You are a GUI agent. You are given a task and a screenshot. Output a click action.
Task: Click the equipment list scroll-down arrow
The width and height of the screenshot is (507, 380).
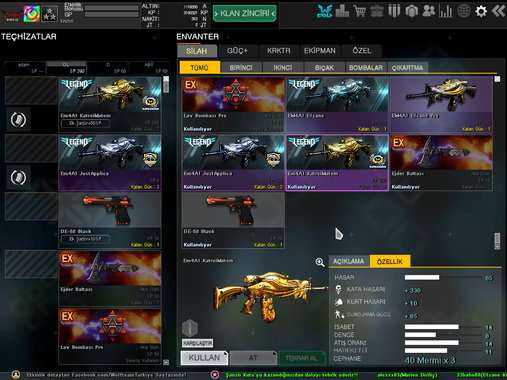click(x=166, y=362)
